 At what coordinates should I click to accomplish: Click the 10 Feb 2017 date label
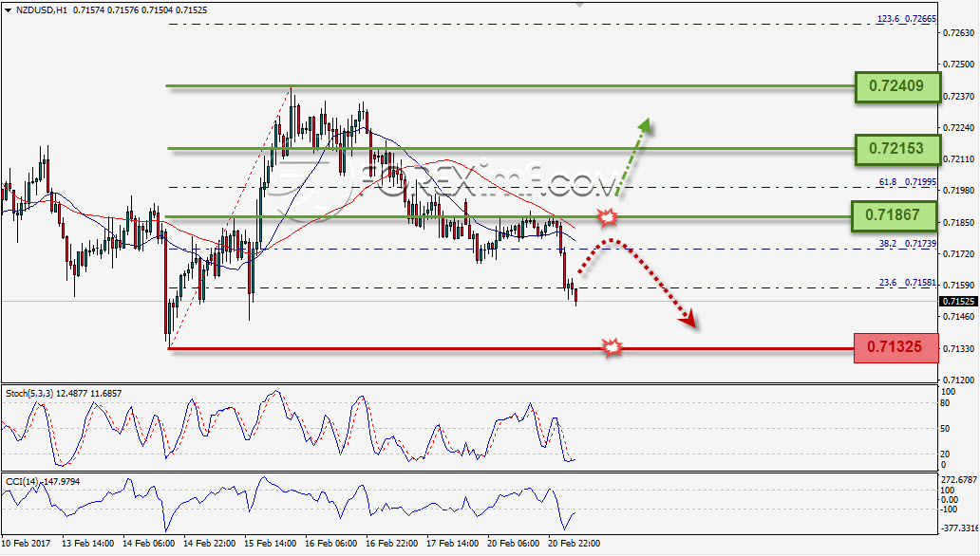pyautogui.click(x=27, y=544)
